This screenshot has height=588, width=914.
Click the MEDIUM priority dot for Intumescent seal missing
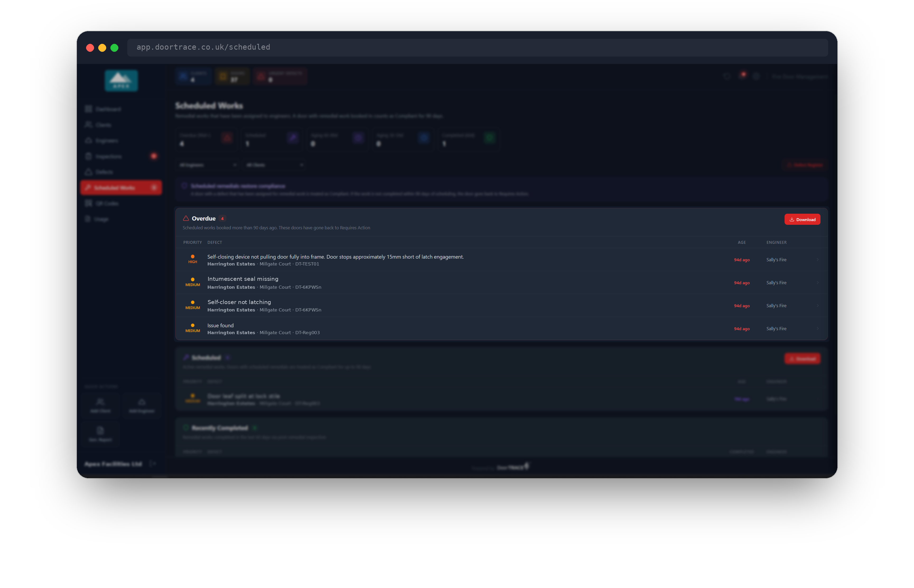pos(193,279)
